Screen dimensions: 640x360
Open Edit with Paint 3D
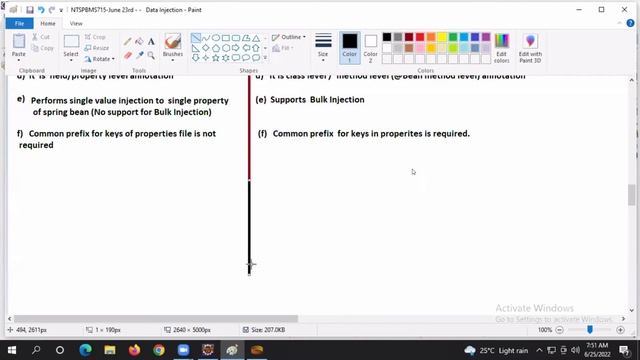(x=530, y=48)
